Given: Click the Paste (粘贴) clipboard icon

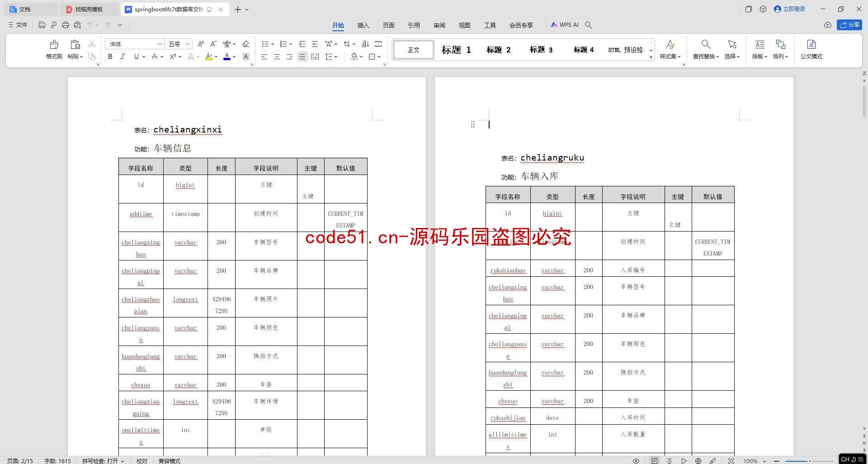Looking at the screenshot, I should coord(75,44).
